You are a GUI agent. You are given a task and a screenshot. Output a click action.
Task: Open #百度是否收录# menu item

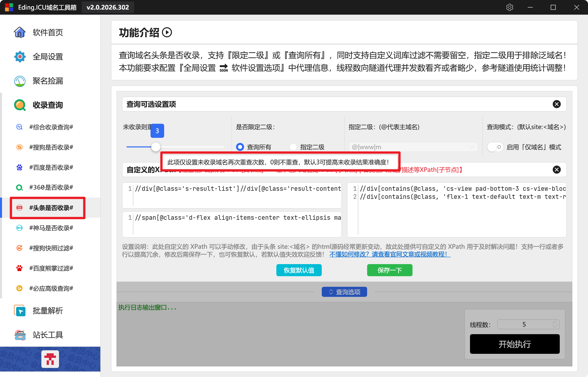[51, 167]
